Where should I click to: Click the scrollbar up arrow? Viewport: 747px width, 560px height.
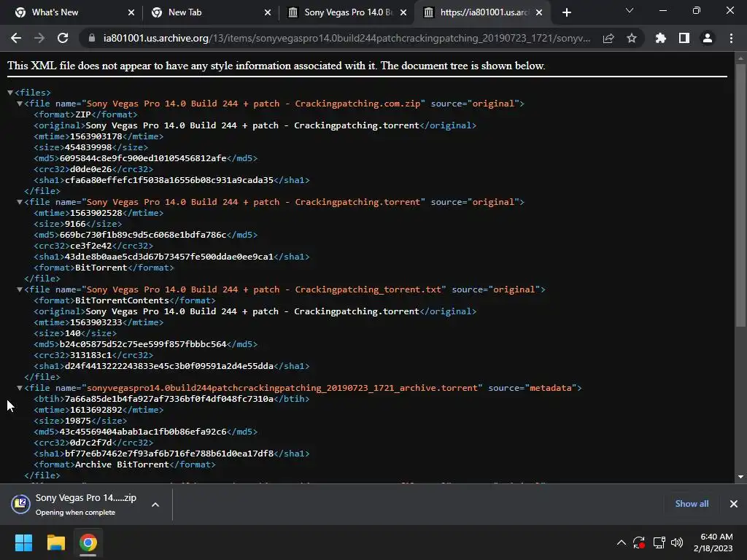coord(740,58)
